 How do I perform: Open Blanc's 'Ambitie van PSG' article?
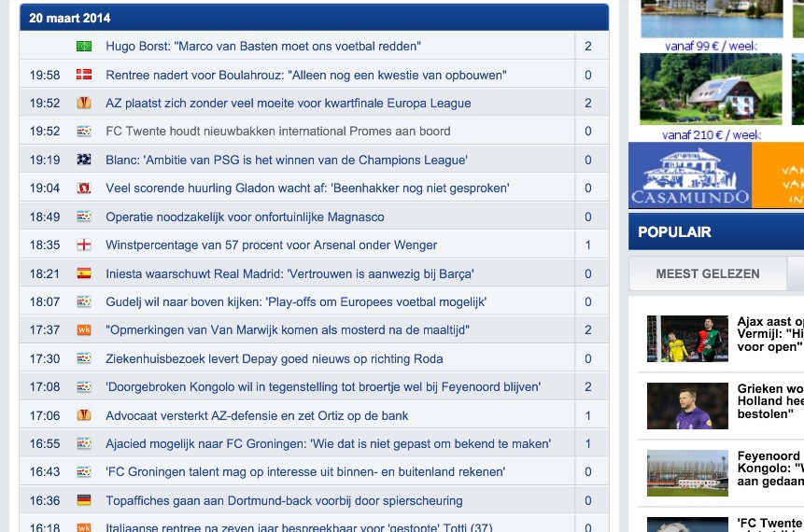coord(287,160)
